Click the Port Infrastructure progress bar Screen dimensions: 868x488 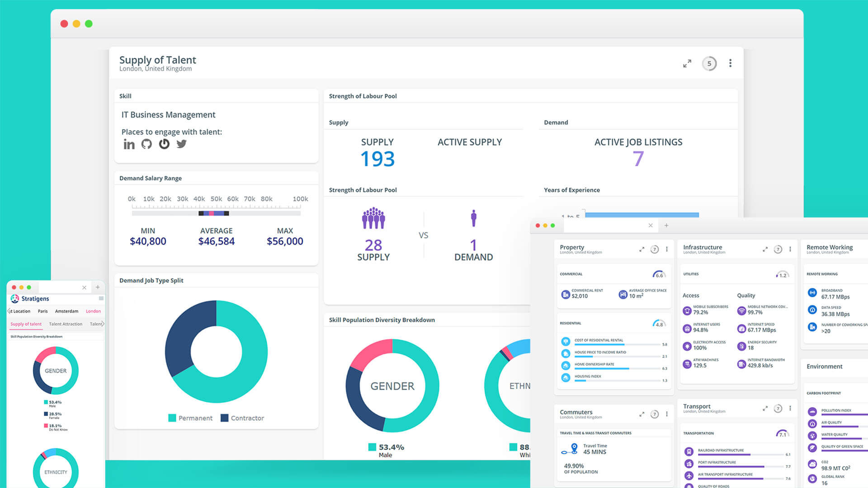[x=741, y=467]
